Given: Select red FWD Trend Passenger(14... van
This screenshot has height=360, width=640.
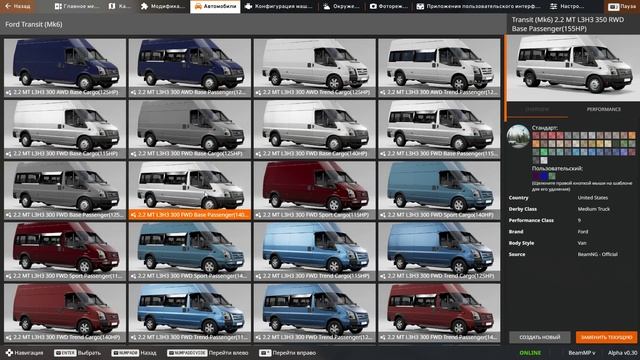Looking at the screenshot, I should point(439,313).
